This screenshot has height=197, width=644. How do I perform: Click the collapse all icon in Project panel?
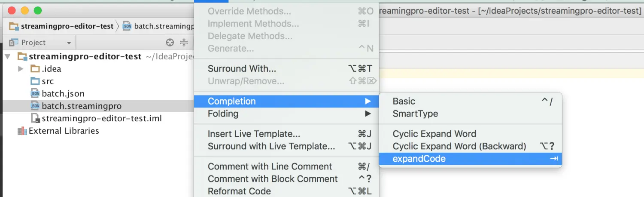184,42
